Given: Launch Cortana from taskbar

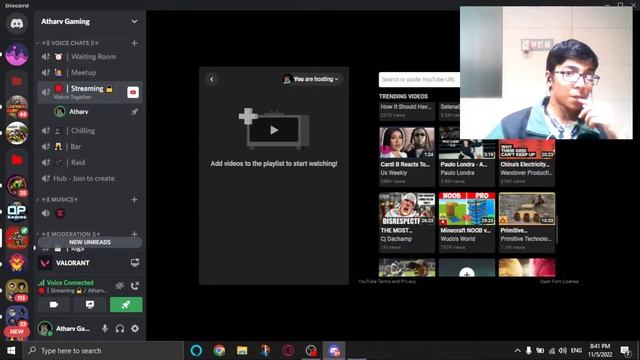Looking at the screenshot, I should 196,351.
